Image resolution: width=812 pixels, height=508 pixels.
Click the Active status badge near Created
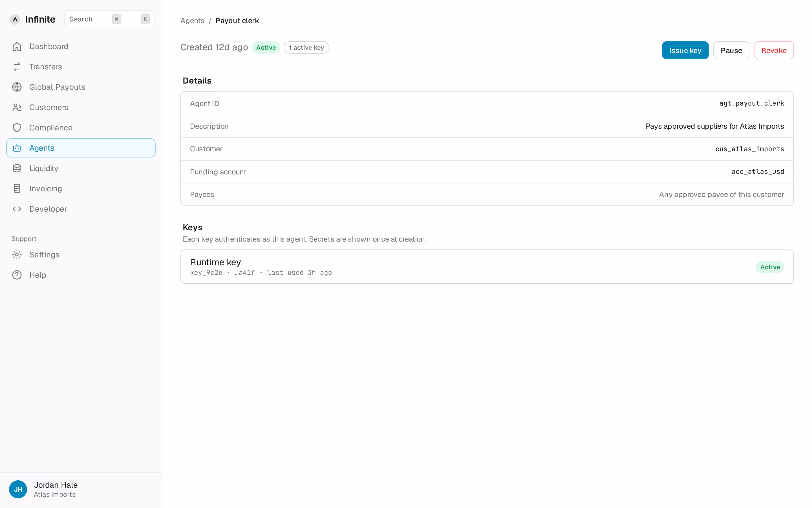coord(266,47)
